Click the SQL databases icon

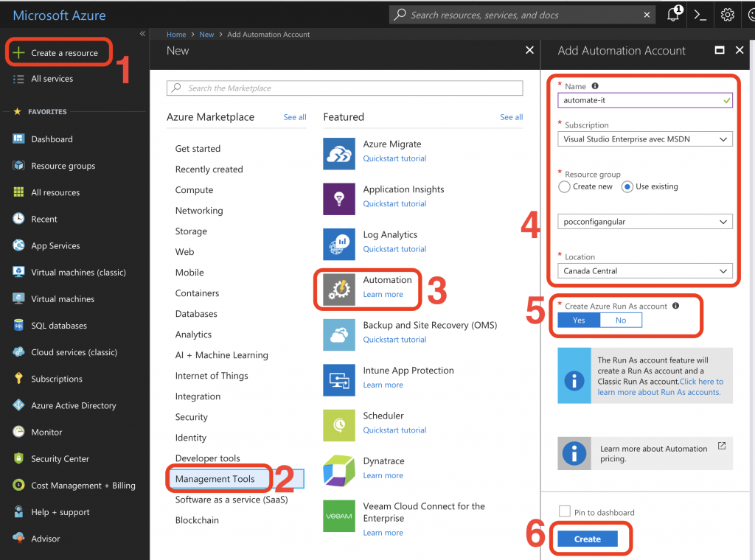18,325
